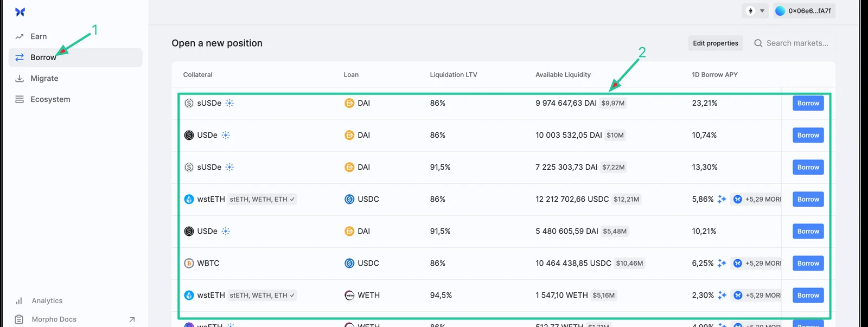Click the sUSDe token icon in the 23,21% row
Screen dimensions: 868x327
click(189, 103)
